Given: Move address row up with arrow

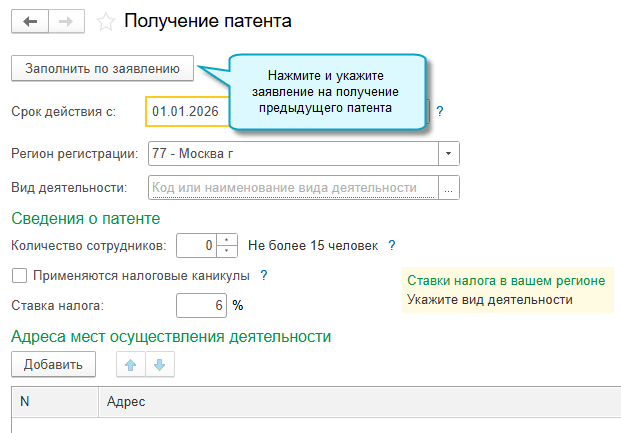Looking at the screenshot, I should click(130, 365).
